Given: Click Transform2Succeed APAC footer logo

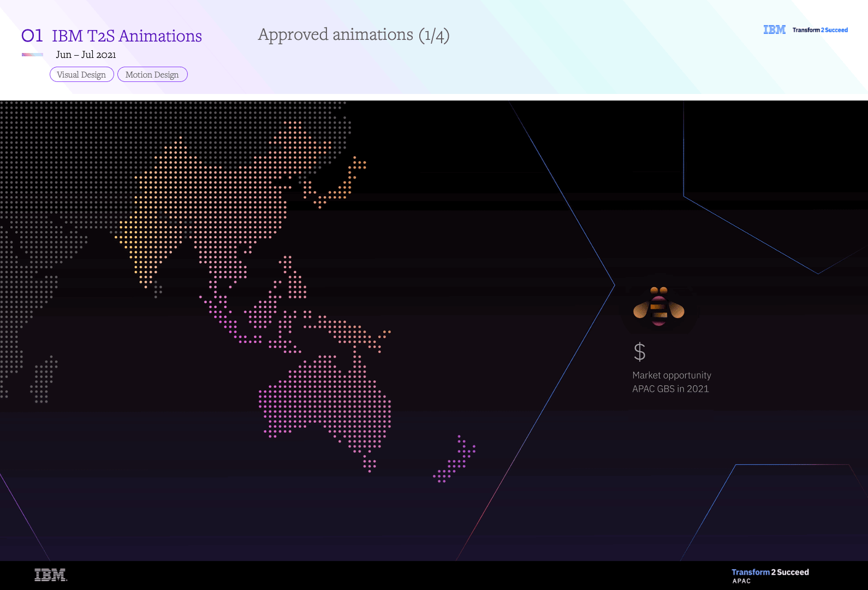Looking at the screenshot, I should 770,576.
